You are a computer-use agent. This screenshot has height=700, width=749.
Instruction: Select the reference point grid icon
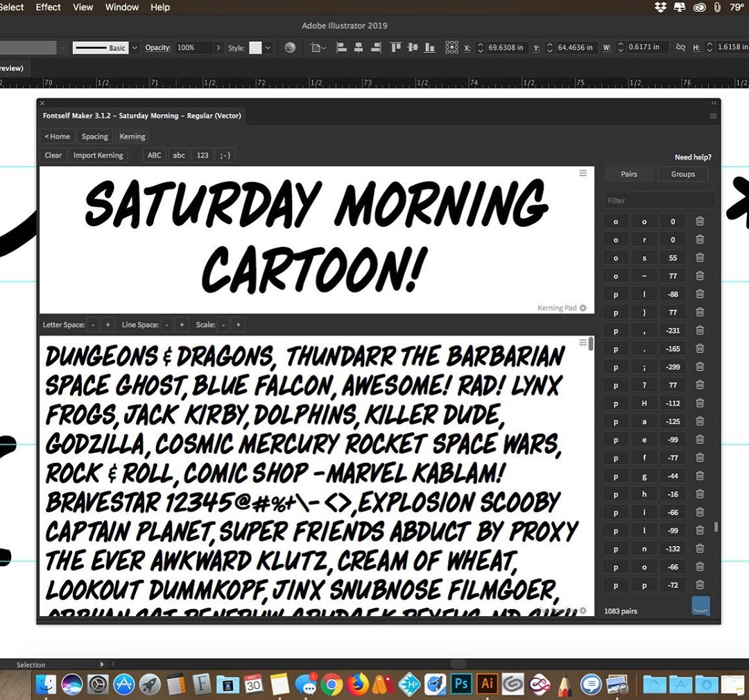click(451, 46)
